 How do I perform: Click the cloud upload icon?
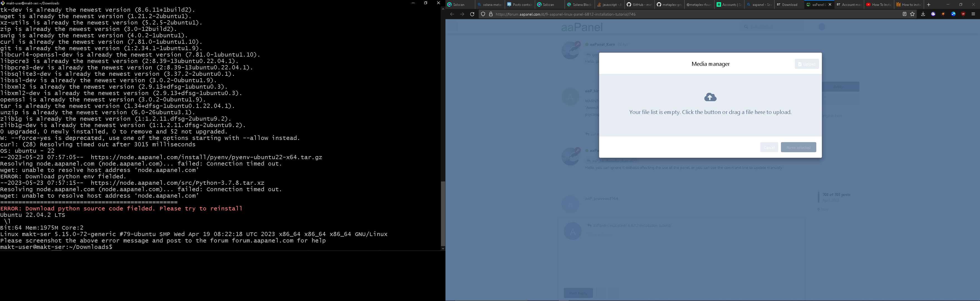coord(710,97)
